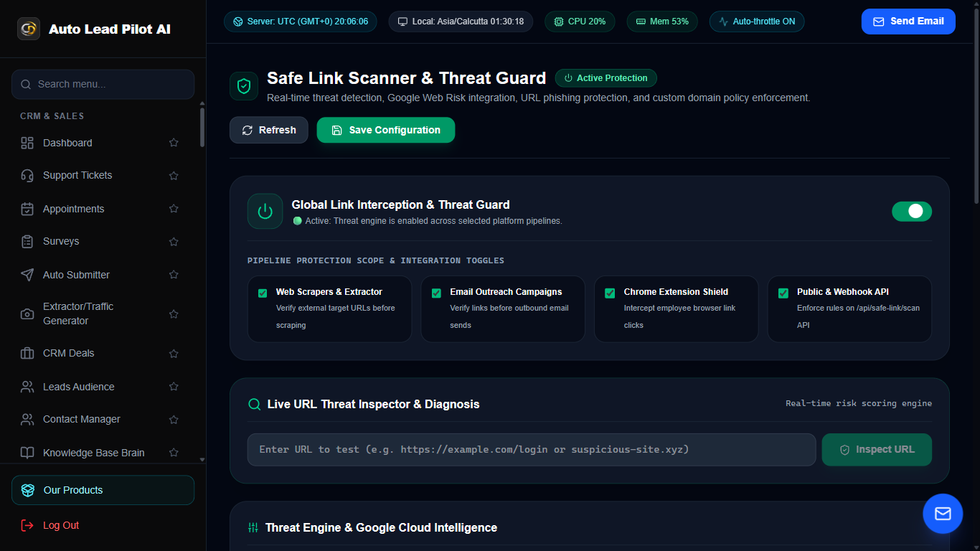Viewport: 980px width, 551px height.
Task: Click the CRM & SALES section label
Action: (52, 116)
